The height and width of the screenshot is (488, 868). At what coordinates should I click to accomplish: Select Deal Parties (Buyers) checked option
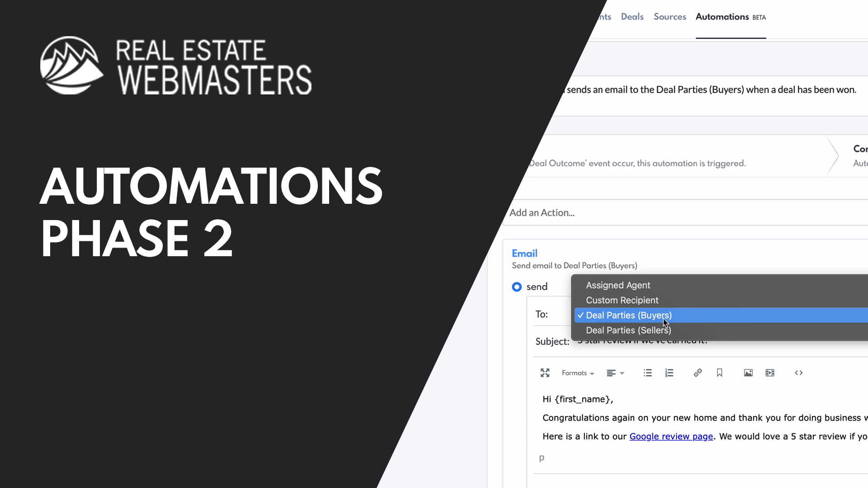pos(628,315)
